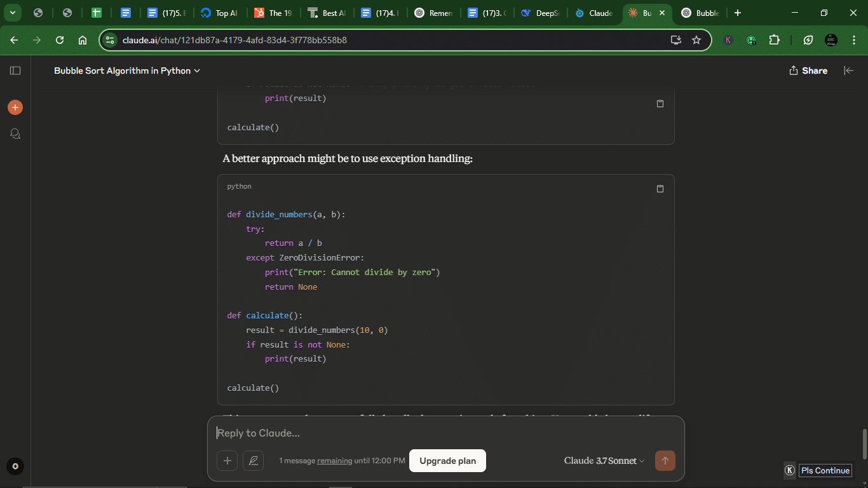Open the attachment plus menu in composer

click(x=227, y=461)
